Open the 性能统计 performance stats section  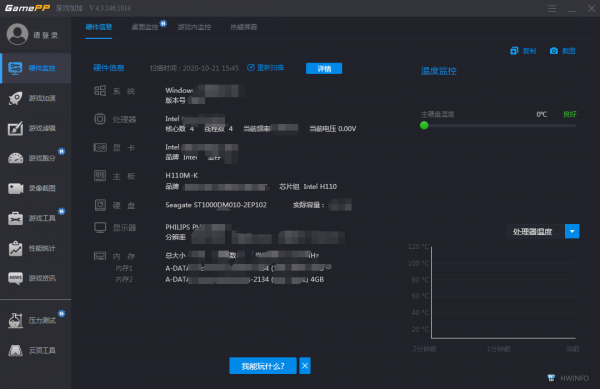tap(36, 248)
